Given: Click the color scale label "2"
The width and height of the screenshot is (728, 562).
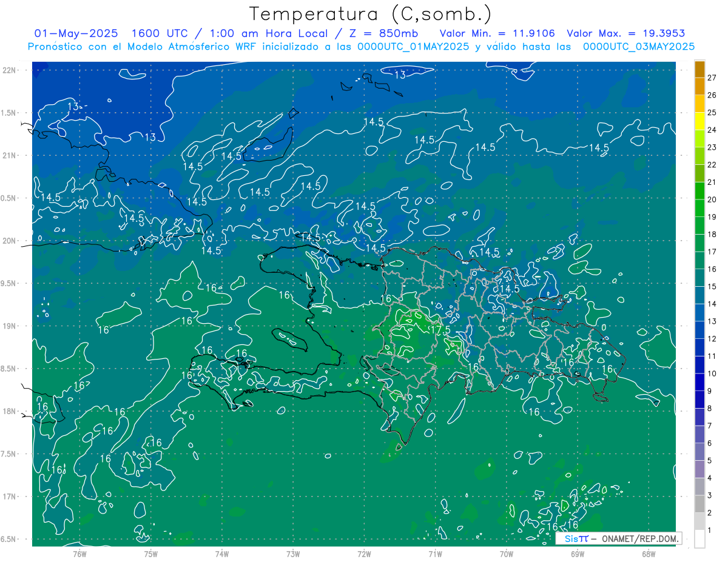Looking at the screenshot, I should tap(710, 513).
